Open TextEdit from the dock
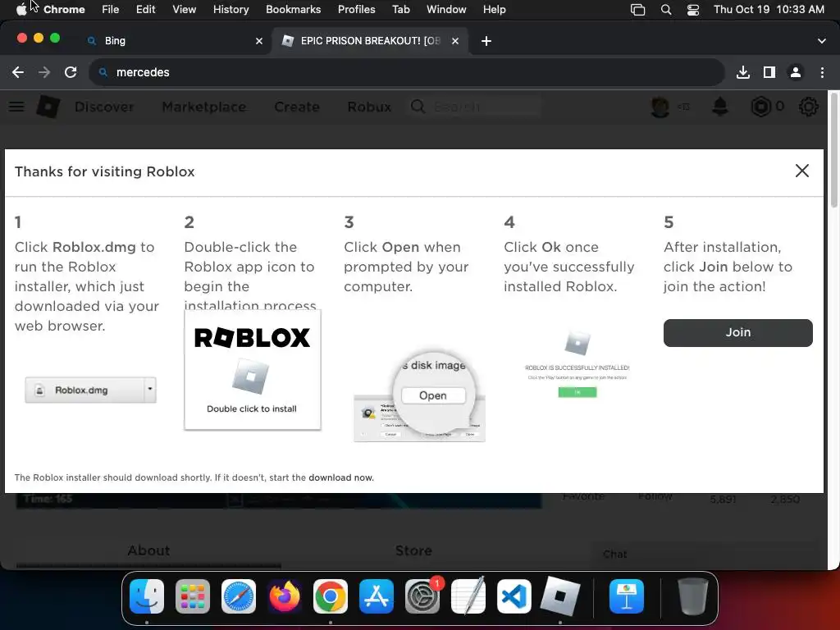This screenshot has width=840, height=630. click(468, 596)
